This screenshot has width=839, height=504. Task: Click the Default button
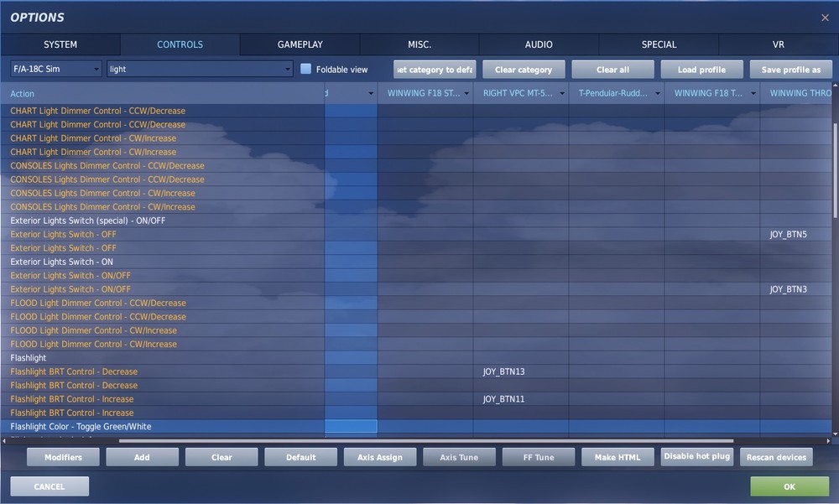tap(300, 457)
